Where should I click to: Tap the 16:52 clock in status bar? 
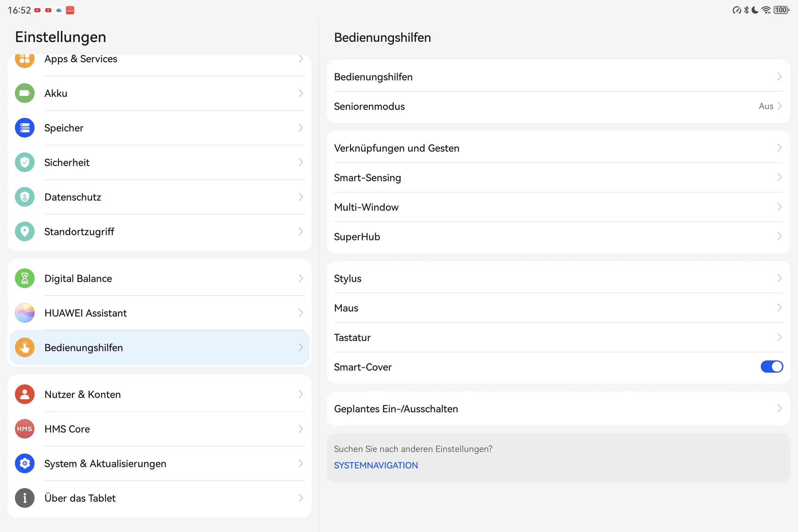(x=19, y=11)
